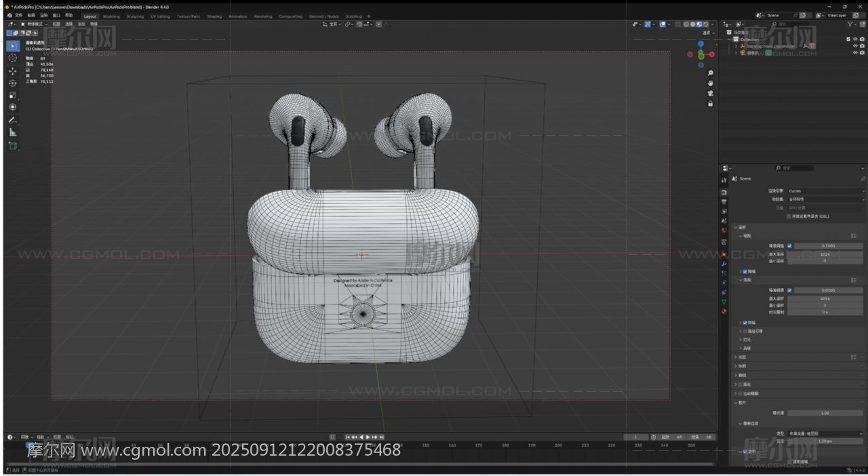
Task: Expand the tracking_node_placeholder tree item
Action: 736,46
